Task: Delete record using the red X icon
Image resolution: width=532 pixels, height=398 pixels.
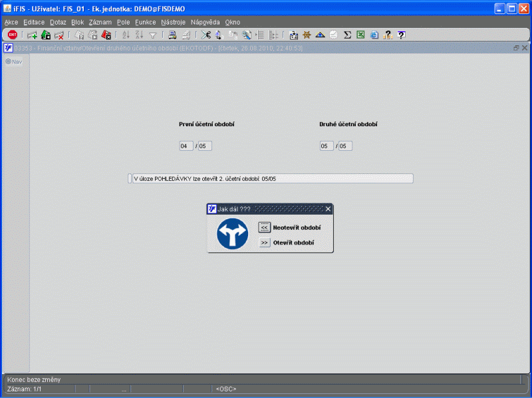Action: tap(59, 35)
